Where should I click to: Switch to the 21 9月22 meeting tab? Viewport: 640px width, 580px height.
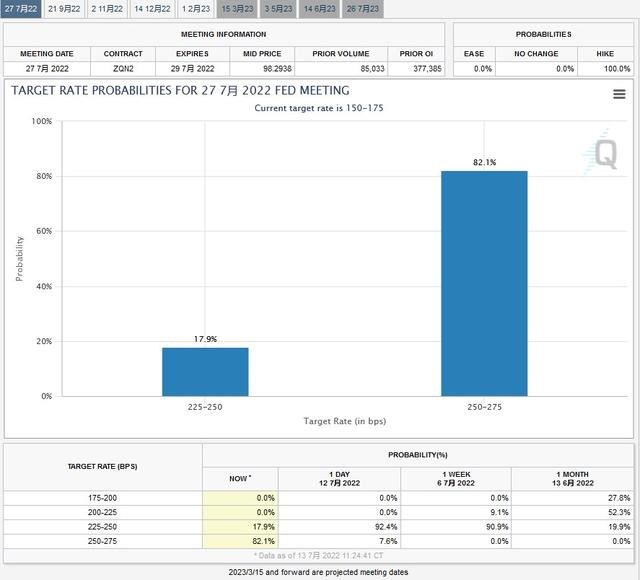coord(65,8)
